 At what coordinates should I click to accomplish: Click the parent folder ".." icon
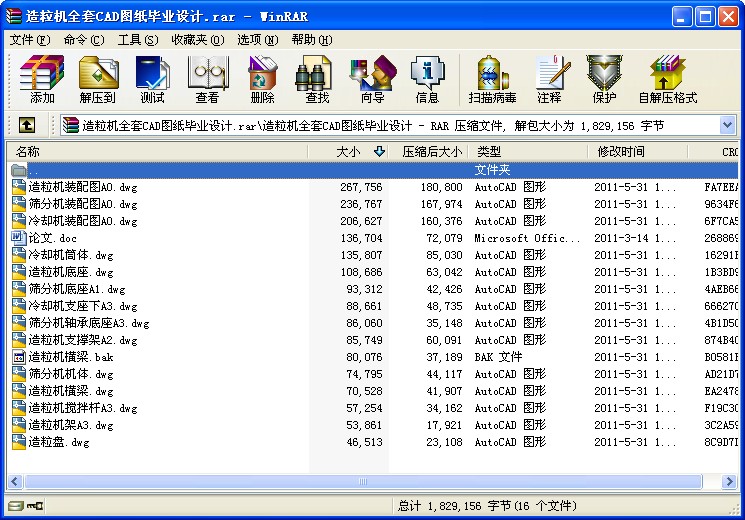point(19,170)
